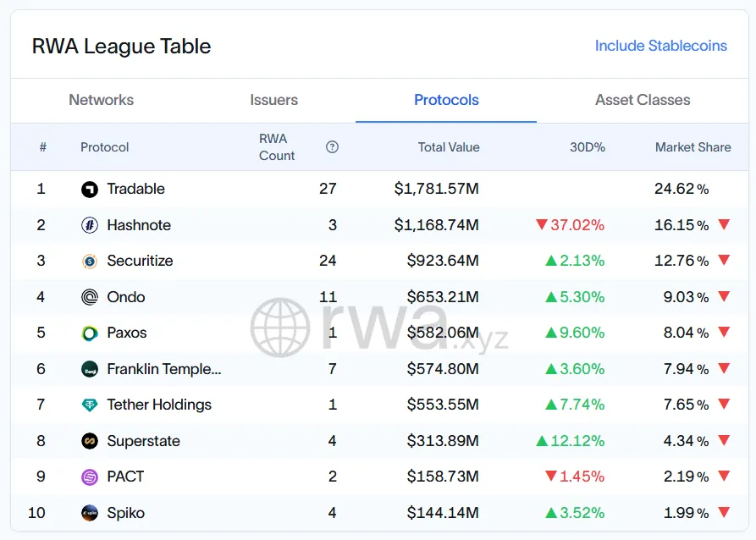Screen dimensions: 756x540
Task: Click the Securitize protocol logo icon
Action: 90,262
